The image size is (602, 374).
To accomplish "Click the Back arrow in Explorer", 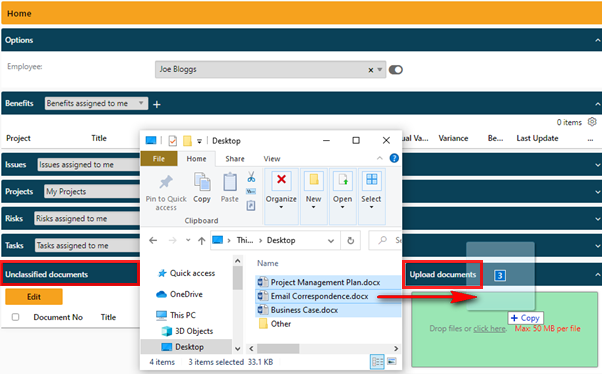I will tap(153, 240).
